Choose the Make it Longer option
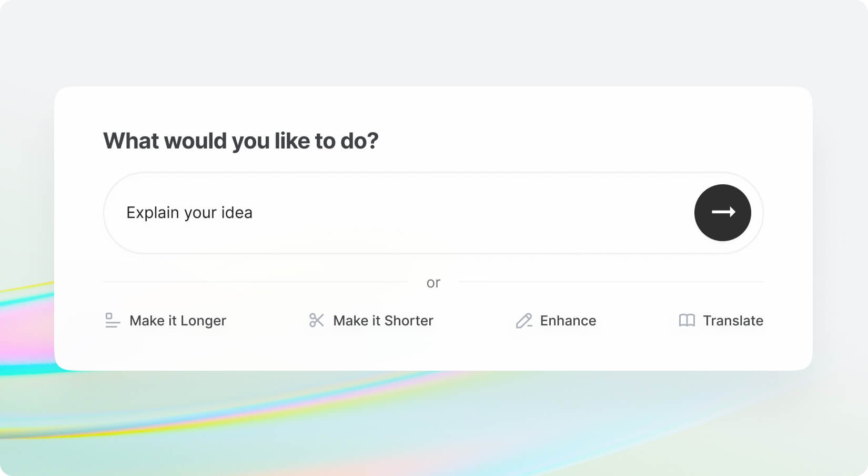The width and height of the screenshot is (868, 476). click(177, 321)
